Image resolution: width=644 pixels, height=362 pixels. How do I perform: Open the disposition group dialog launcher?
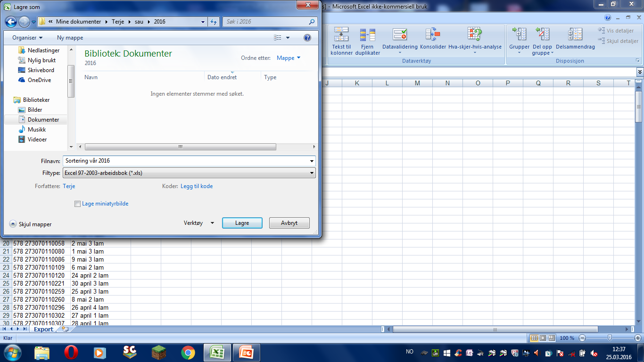click(x=638, y=61)
